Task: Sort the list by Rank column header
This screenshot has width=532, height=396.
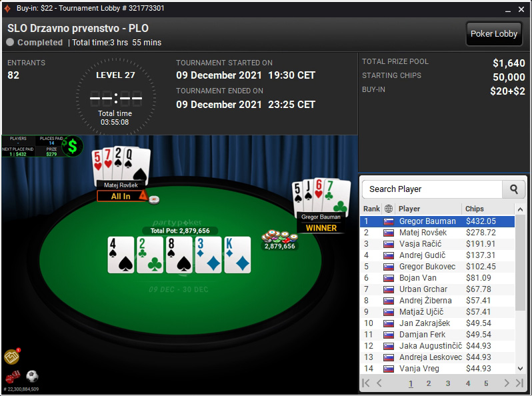Action: (x=371, y=209)
